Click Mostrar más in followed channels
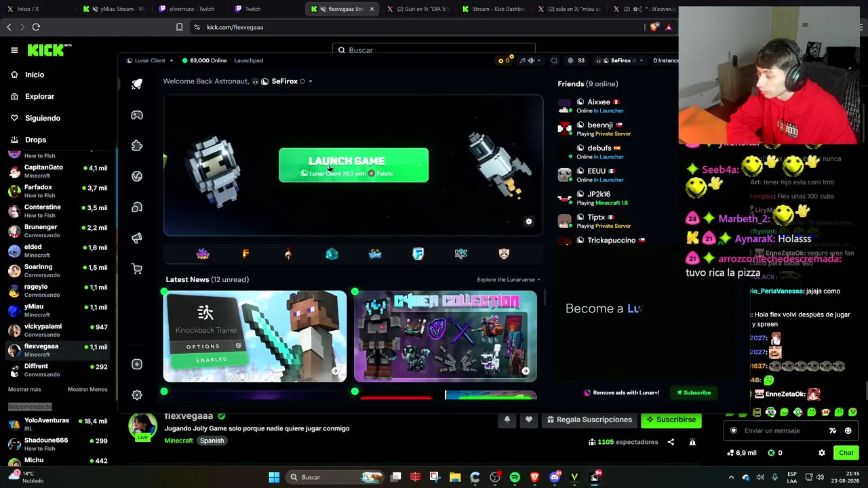Viewport: 868px width, 488px height. click(x=24, y=390)
